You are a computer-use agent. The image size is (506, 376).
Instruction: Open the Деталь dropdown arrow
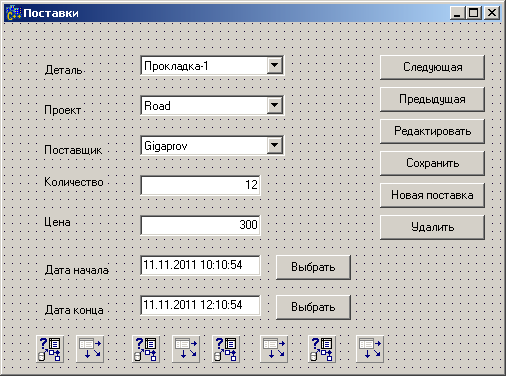coord(275,65)
